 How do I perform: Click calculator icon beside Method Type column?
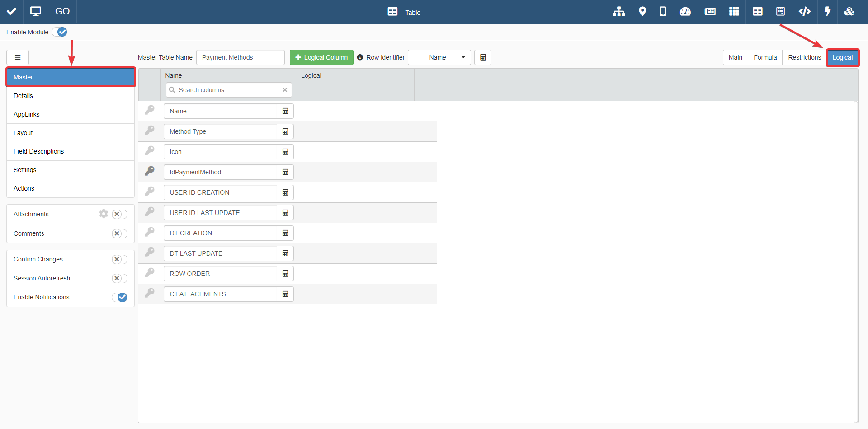click(285, 131)
